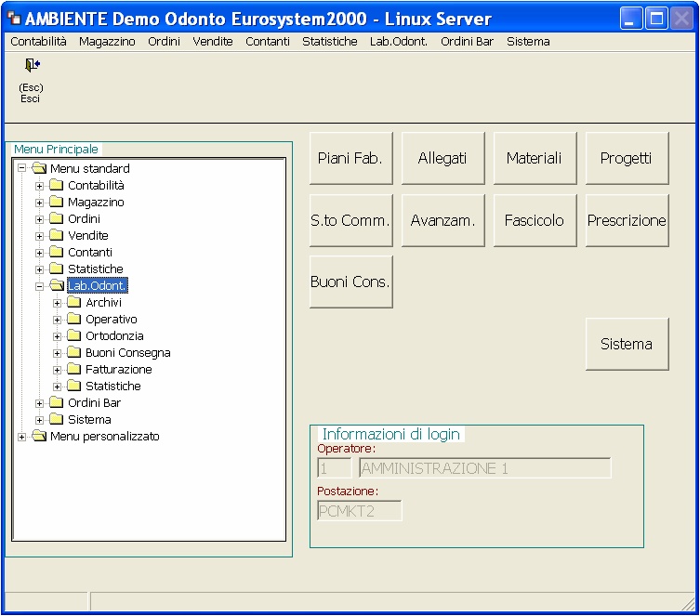Click the large Sistema button
The height and width of the screenshot is (616, 700).
coord(627,344)
